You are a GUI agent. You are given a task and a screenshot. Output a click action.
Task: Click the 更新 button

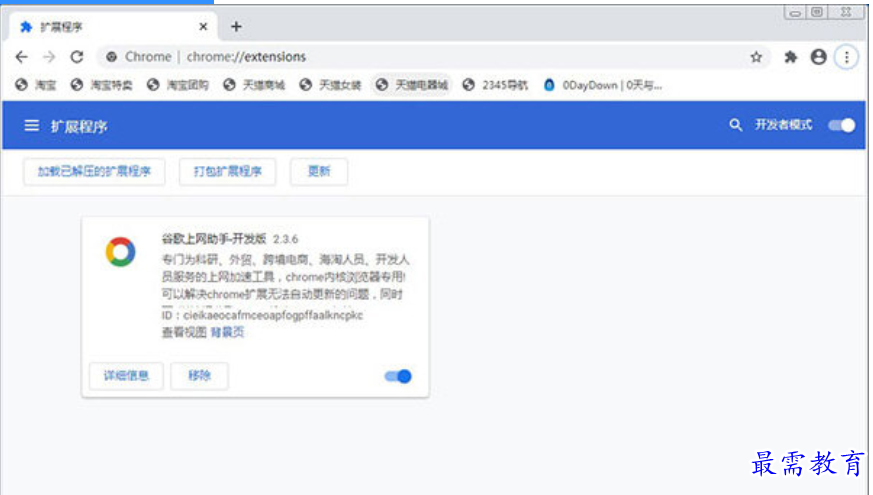[319, 171]
